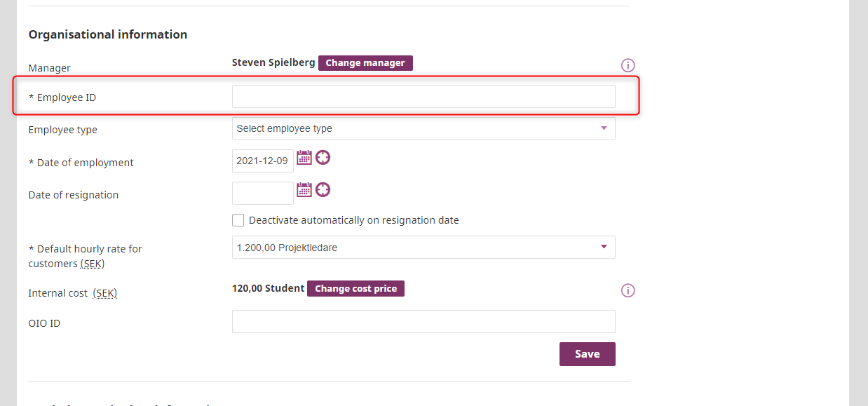Click the Change manager button
The width and height of the screenshot is (868, 406).
pyautogui.click(x=365, y=63)
